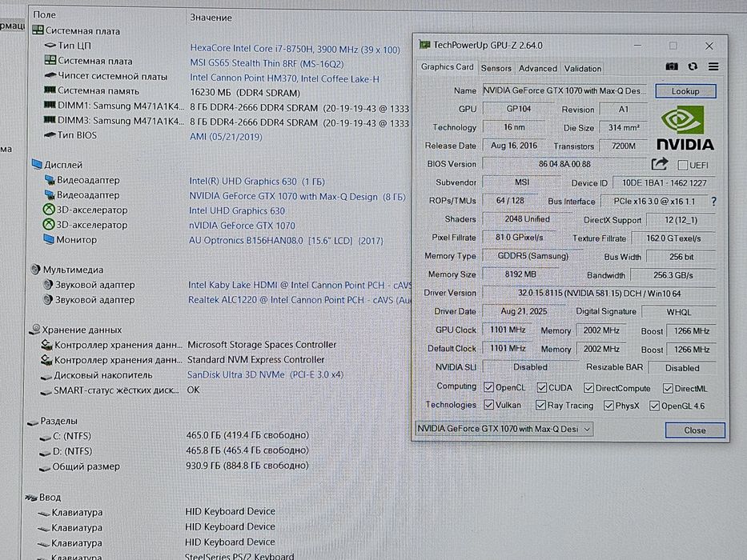Switch to the Validation tab
Image resolution: width=747 pixels, height=560 pixels.
(x=583, y=69)
